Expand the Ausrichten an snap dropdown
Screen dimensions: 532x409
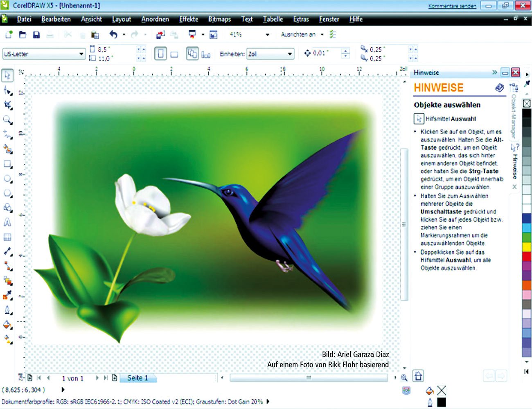click(322, 35)
